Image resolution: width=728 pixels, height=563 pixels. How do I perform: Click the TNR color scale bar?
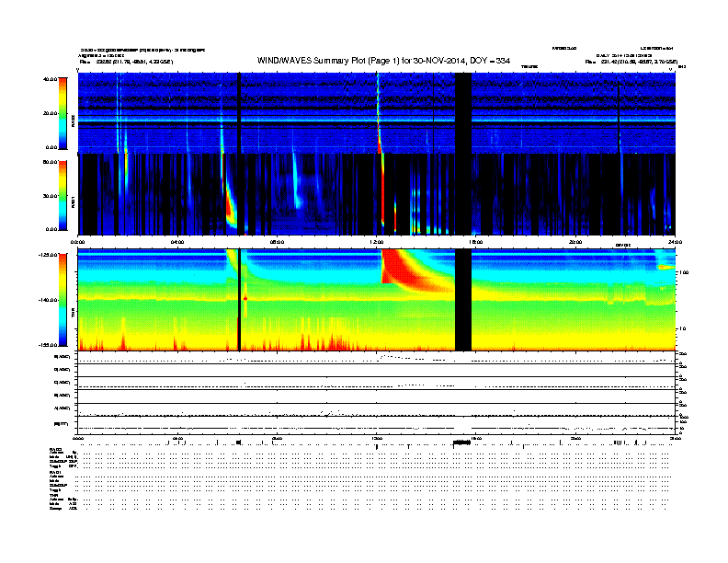click(63, 300)
